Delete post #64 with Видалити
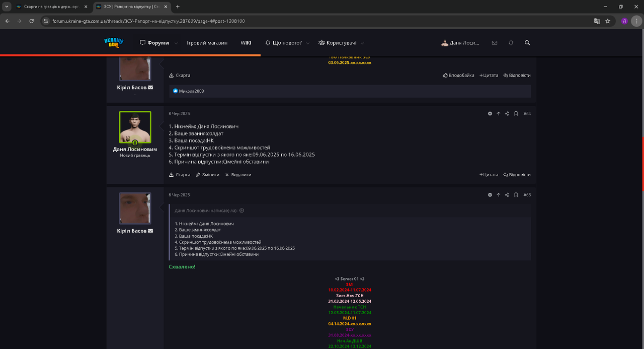The height and width of the screenshot is (349, 644). point(238,175)
